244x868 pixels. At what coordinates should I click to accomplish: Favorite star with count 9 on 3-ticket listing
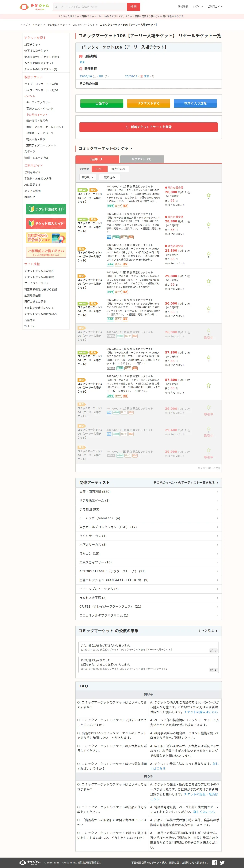tap(209, 254)
